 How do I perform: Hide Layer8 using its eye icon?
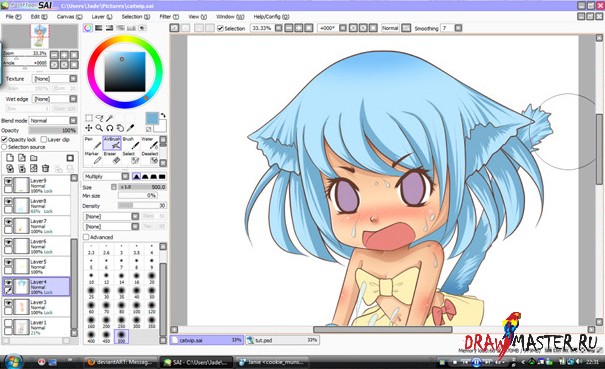[8, 201]
